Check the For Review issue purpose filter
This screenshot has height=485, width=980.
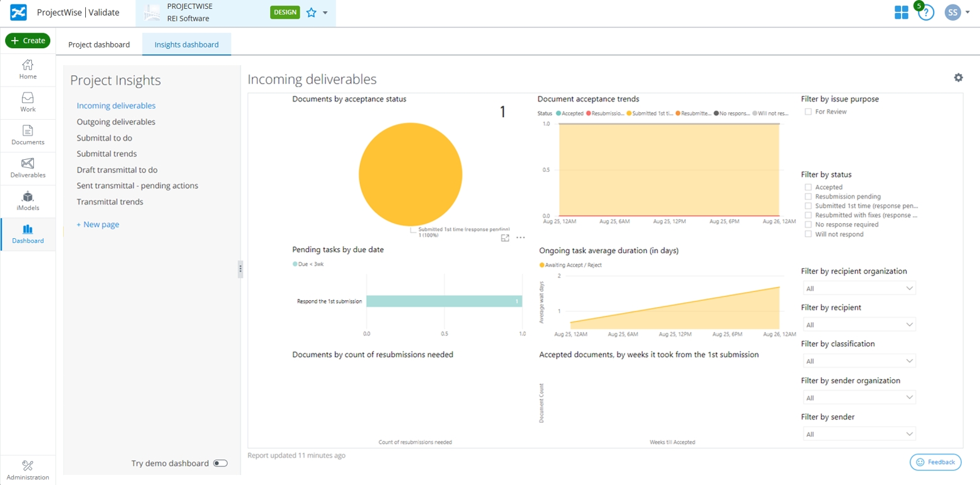pyautogui.click(x=808, y=112)
